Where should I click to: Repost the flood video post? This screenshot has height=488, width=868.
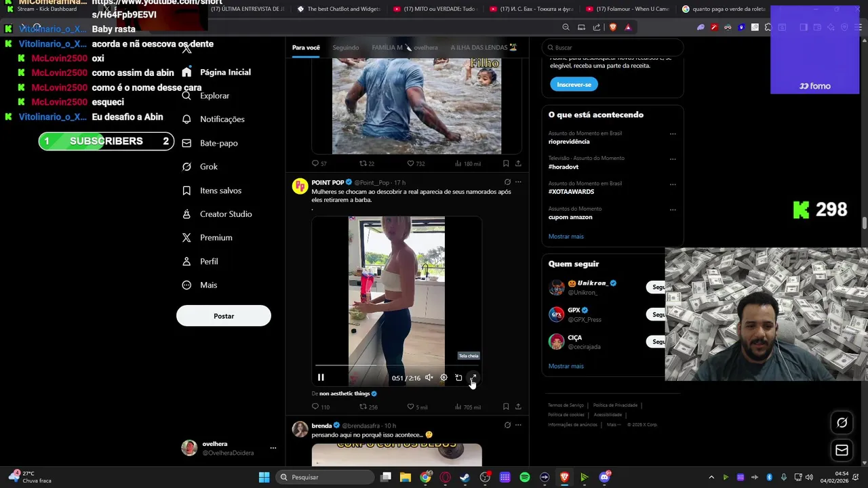pyautogui.click(x=366, y=163)
